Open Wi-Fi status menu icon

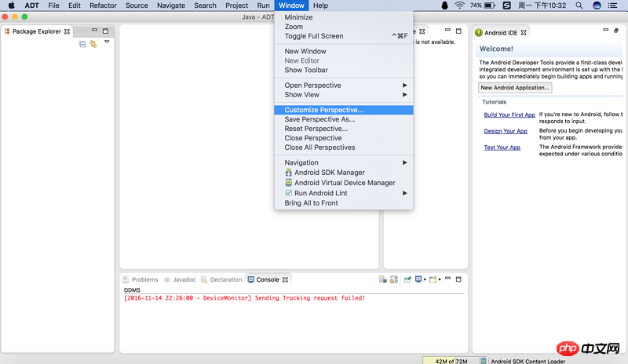pos(459,5)
